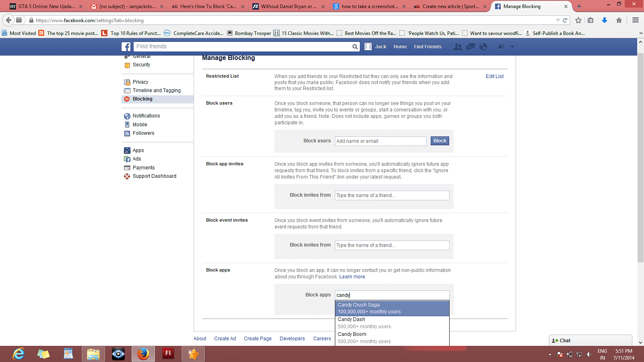Expand the Facebook account dropdown arrow
Screen dimensions: 644x362
click(512, 47)
